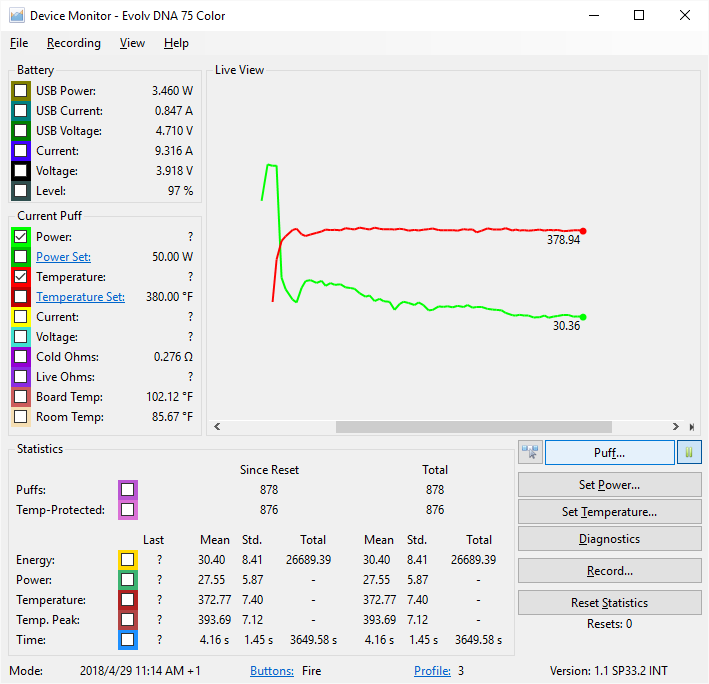Jump to end of Live View scrollbar
709x684 pixels.
point(691,427)
